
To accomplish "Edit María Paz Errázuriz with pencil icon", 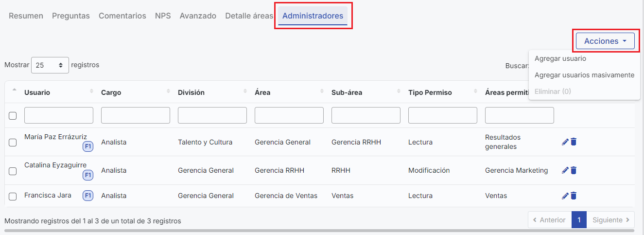I will click(565, 142).
